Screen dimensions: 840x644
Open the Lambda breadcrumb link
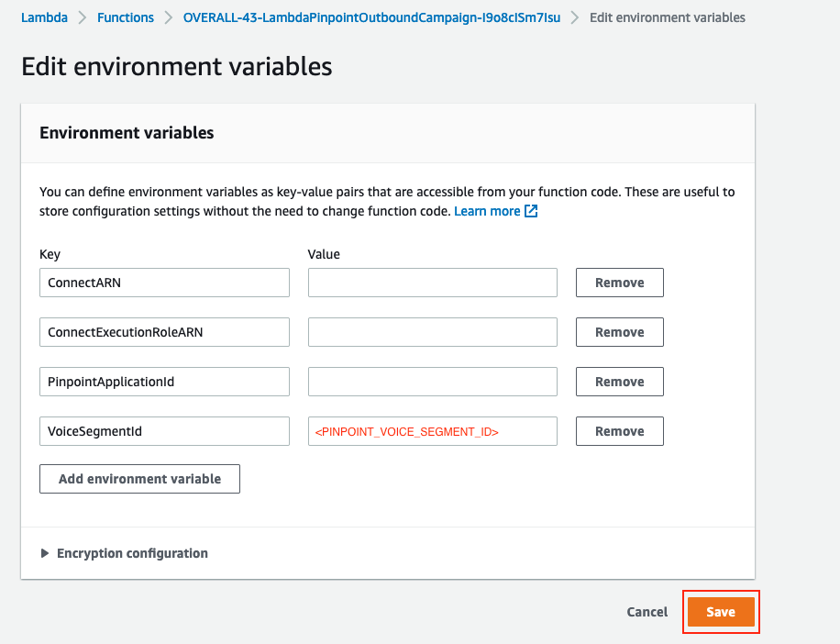tap(44, 17)
